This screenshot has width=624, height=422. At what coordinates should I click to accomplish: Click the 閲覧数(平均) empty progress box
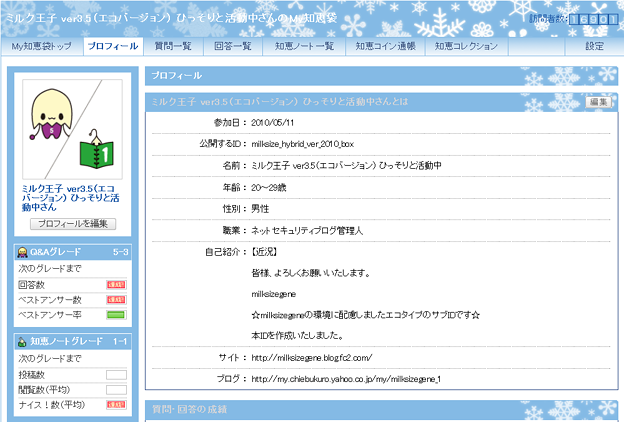click(116, 390)
